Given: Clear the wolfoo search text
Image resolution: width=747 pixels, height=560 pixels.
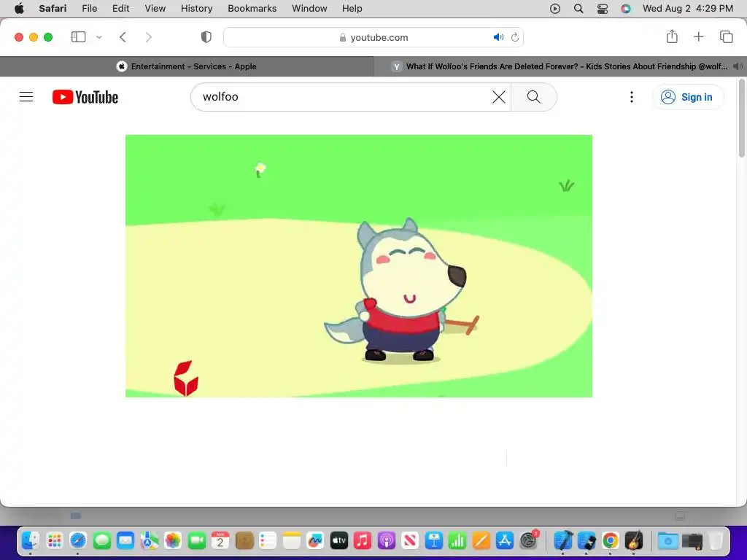Looking at the screenshot, I should coord(499,97).
